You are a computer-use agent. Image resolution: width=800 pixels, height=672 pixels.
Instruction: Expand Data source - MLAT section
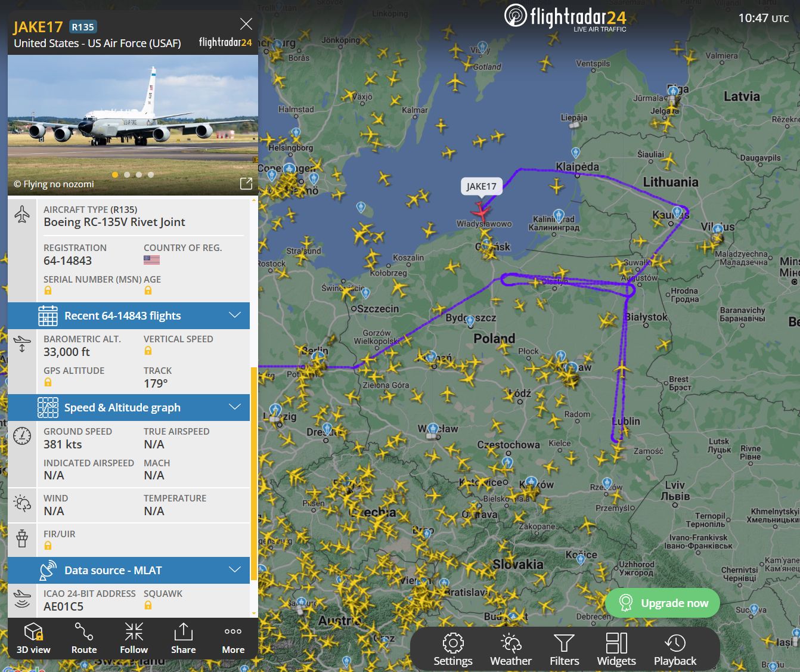pyautogui.click(x=129, y=570)
